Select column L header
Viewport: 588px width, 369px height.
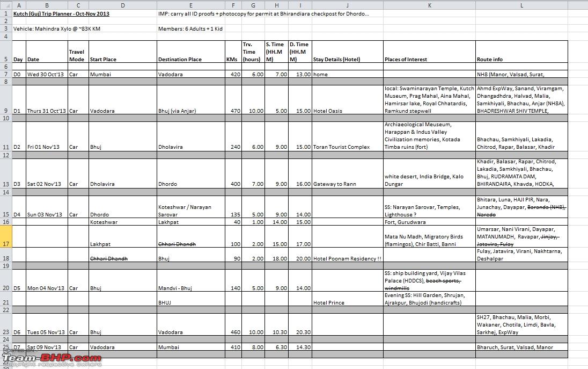521,5
